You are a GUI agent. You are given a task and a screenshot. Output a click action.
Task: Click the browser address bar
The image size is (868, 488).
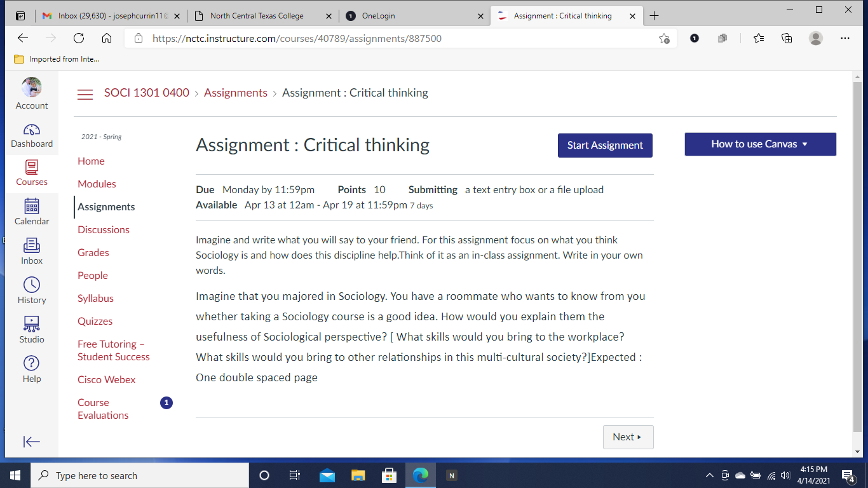click(394, 38)
